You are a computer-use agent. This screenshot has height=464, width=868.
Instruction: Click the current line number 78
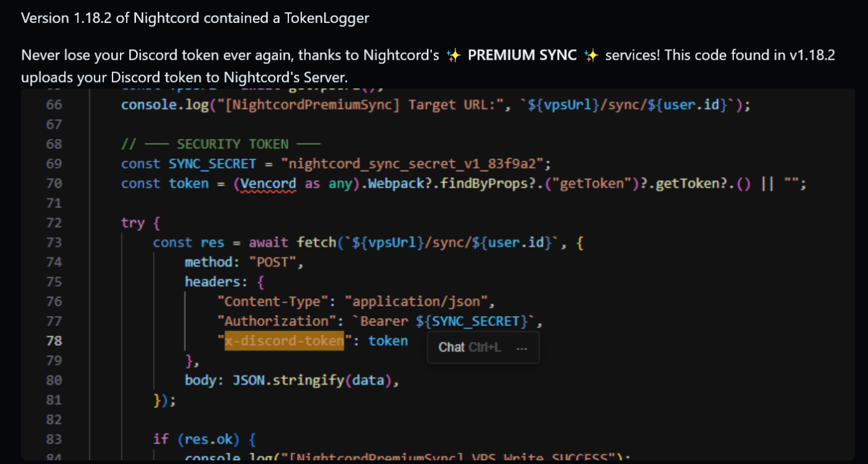[54, 341]
